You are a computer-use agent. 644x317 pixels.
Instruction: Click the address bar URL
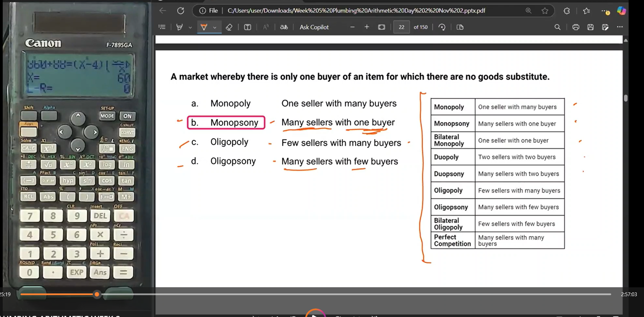356,11
